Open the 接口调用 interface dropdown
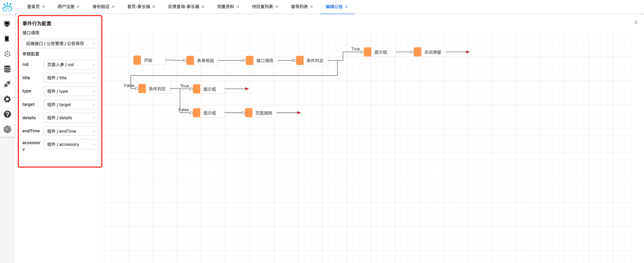This screenshot has height=263, width=644. pos(60,44)
